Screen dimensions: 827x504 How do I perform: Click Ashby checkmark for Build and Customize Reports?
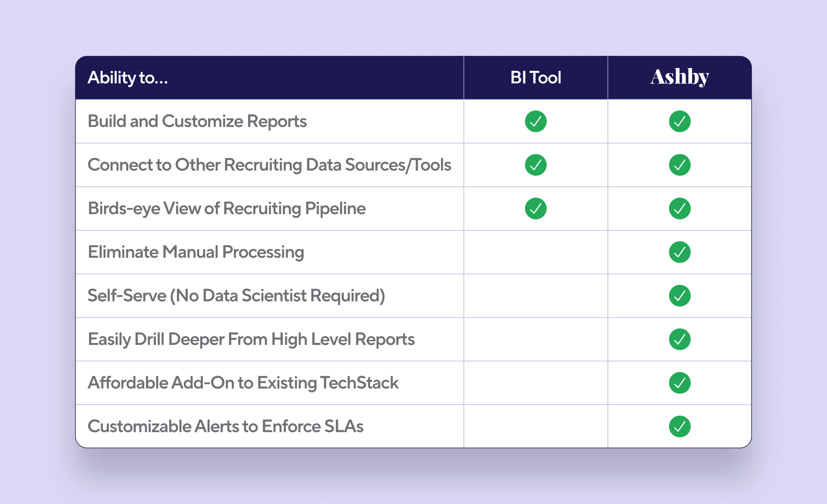tap(680, 121)
